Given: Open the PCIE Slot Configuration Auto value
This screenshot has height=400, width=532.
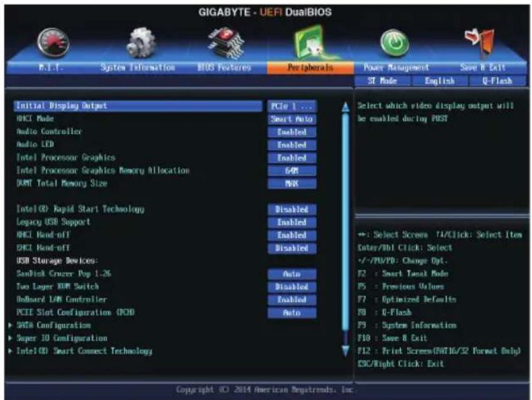Looking at the screenshot, I should 292,313.
